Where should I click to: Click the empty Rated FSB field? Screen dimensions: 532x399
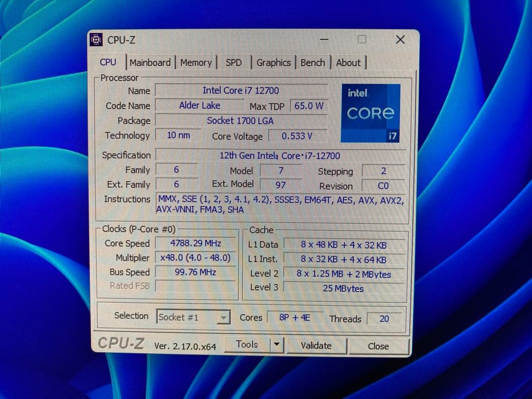point(196,286)
